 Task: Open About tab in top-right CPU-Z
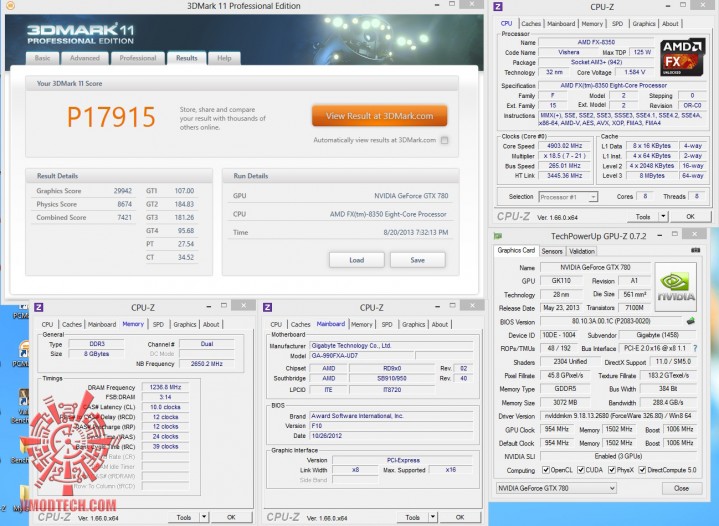click(670, 24)
